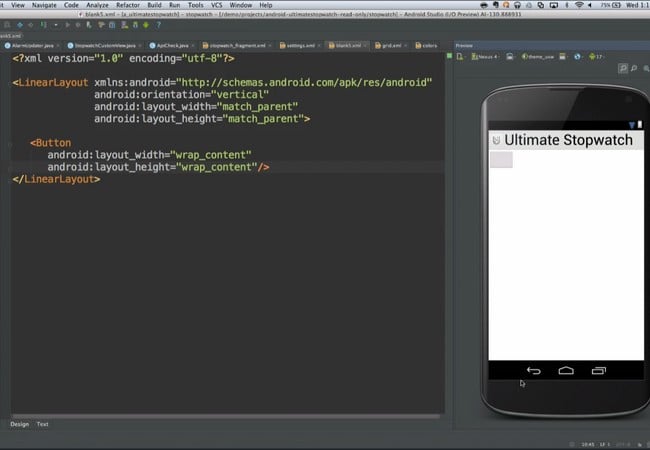The image size is (650, 450).
Task: Close the AlarmUpdater.java tab
Action: coord(58,46)
